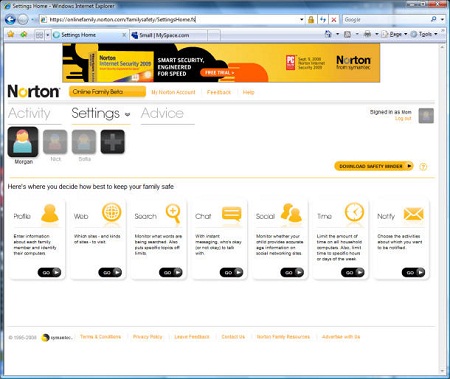Viewport: 450px width, 379px height.
Task: Select the Nick child avatar
Action: [x=55, y=142]
